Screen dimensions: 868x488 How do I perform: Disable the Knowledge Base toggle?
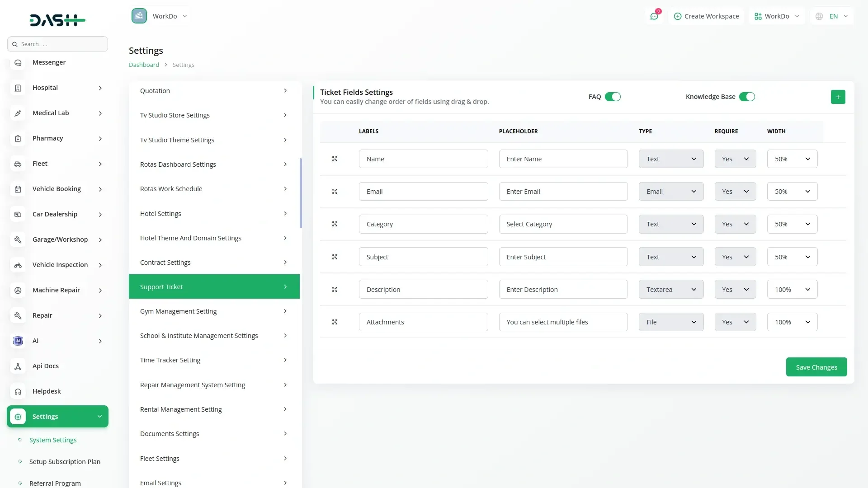tap(747, 97)
